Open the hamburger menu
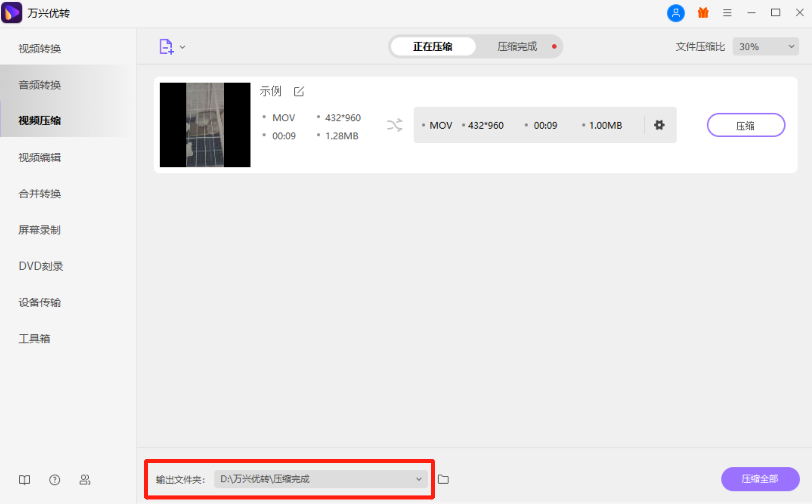 (x=727, y=13)
